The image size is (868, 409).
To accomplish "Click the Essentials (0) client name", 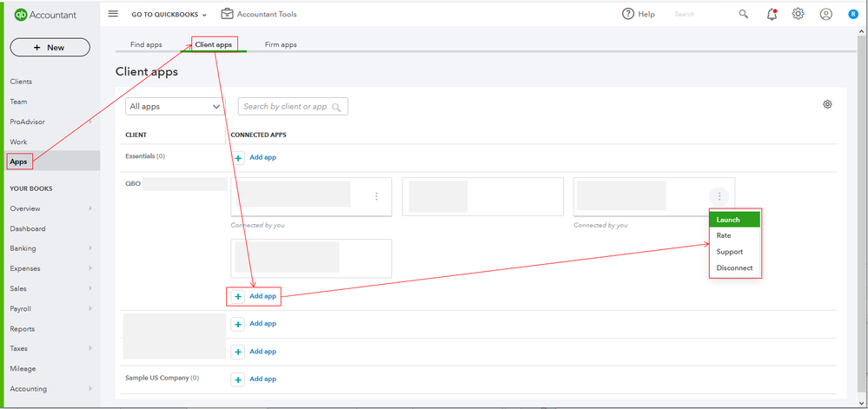I will click(145, 156).
